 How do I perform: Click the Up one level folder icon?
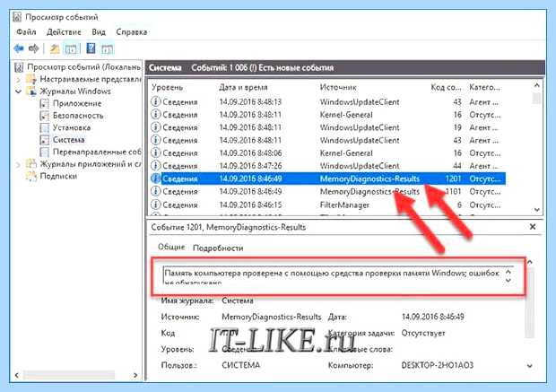point(54,48)
